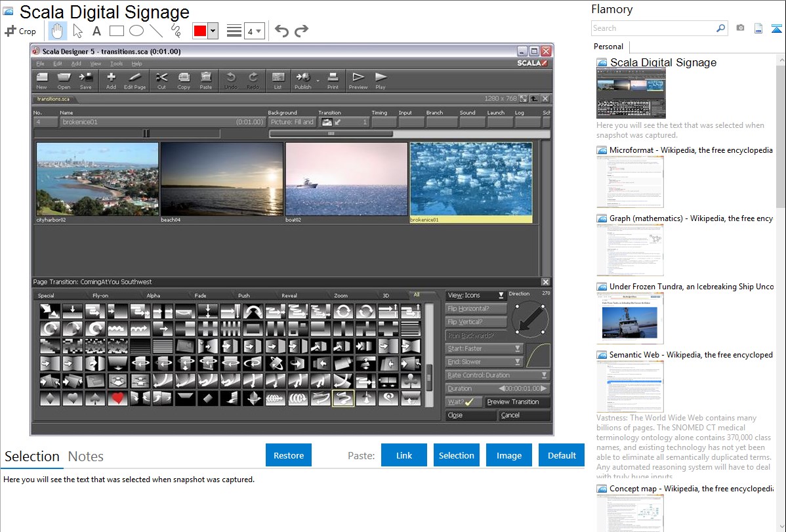Click the Flamory Search field
786x532 pixels.
[x=653, y=28]
